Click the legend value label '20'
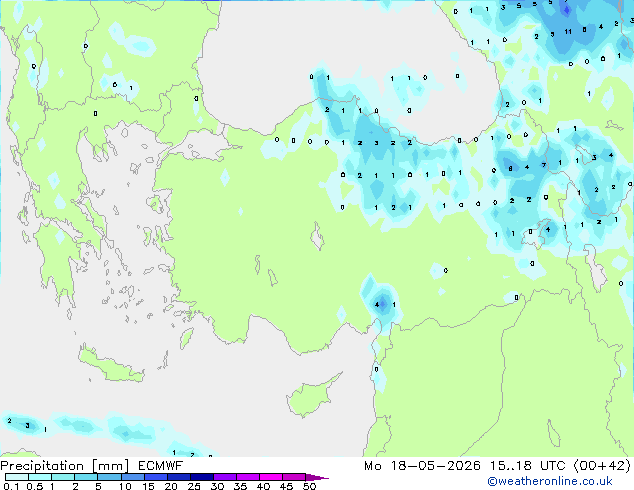The width and height of the screenshot is (634, 490). (171, 486)
